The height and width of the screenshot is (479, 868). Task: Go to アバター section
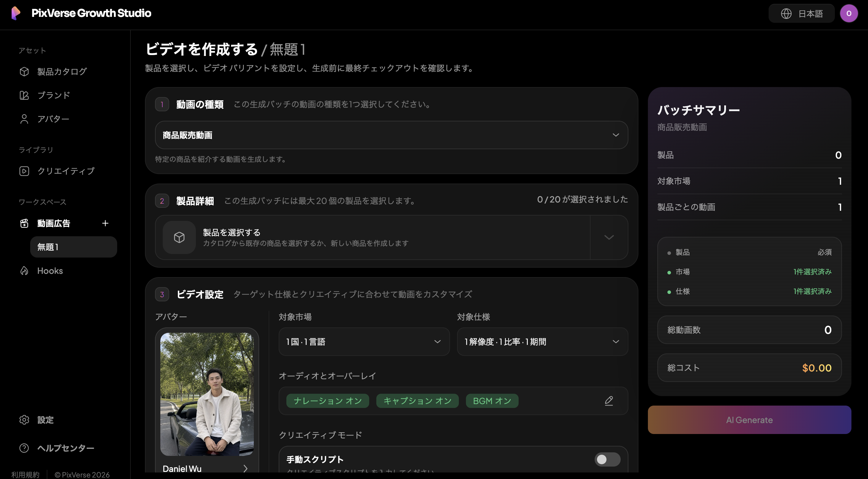point(53,119)
